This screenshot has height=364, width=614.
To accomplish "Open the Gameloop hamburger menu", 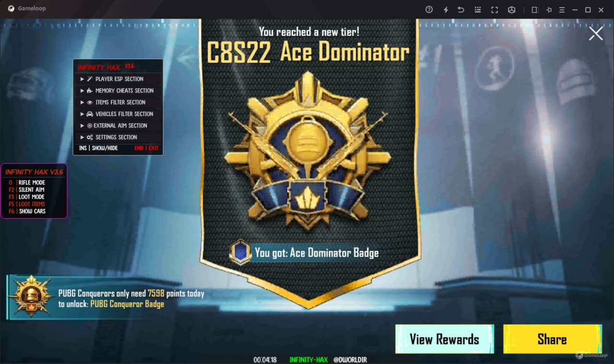I will click(x=562, y=10).
